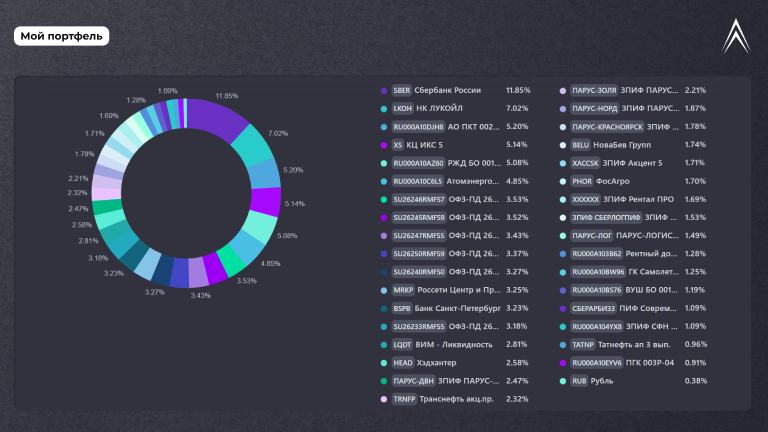Click the 2.81% value for LQDT
Viewport: 768px width, 432px height.
click(x=517, y=345)
